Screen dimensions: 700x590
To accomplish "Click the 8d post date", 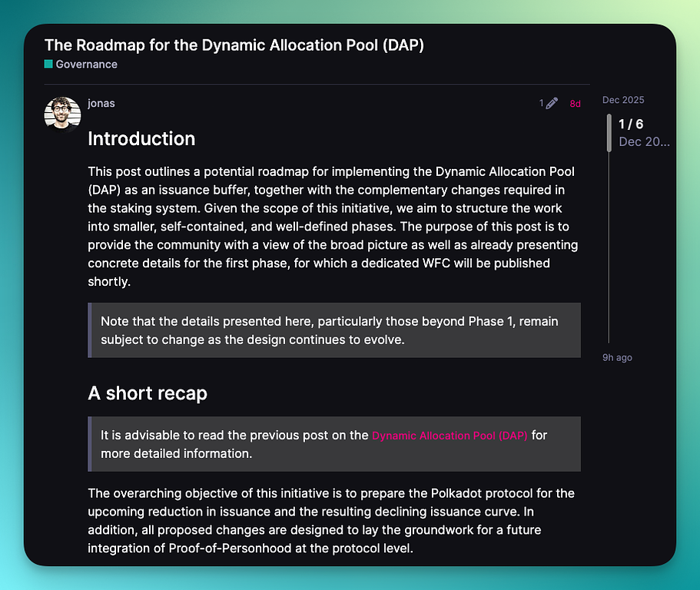I will pos(575,104).
